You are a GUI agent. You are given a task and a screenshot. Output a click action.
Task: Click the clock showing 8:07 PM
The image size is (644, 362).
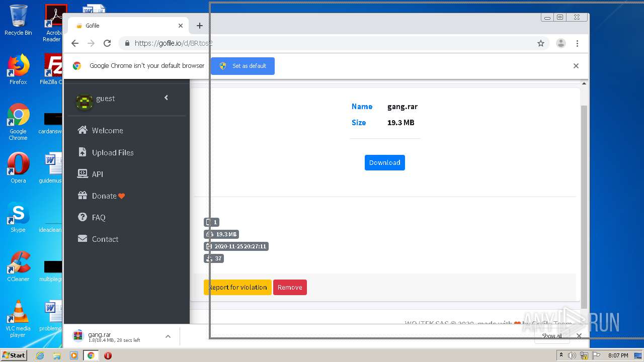click(x=618, y=355)
